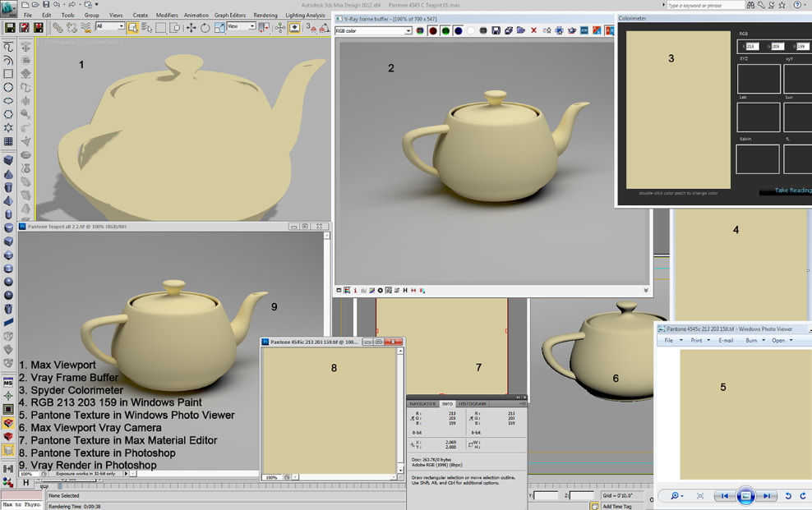Click the G value field in Colorimeter
The height and width of the screenshot is (510, 812).
click(x=777, y=47)
